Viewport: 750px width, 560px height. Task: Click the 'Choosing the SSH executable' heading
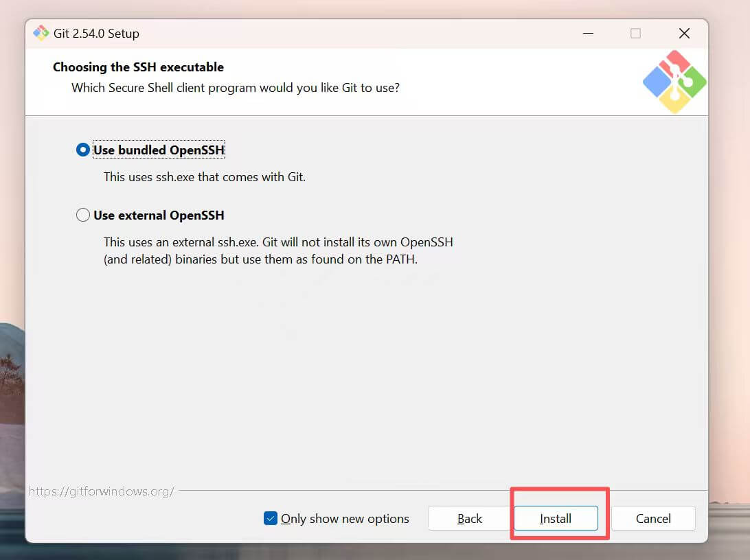[138, 67]
